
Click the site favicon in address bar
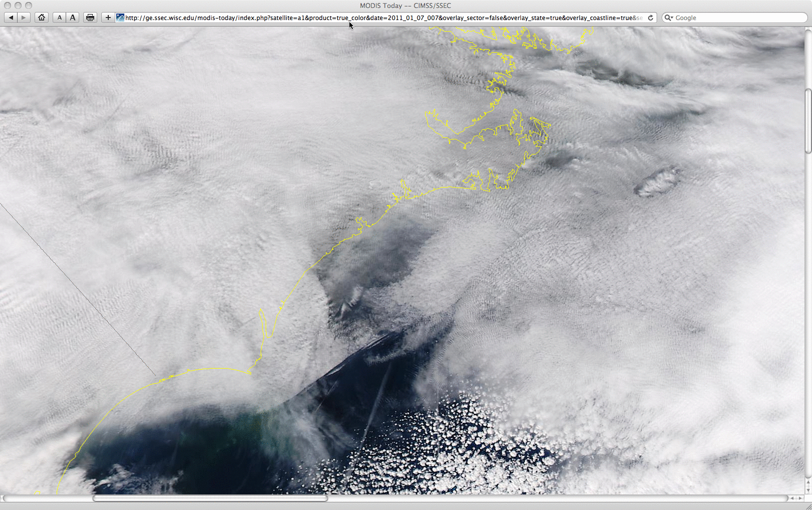[x=120, y=18]
